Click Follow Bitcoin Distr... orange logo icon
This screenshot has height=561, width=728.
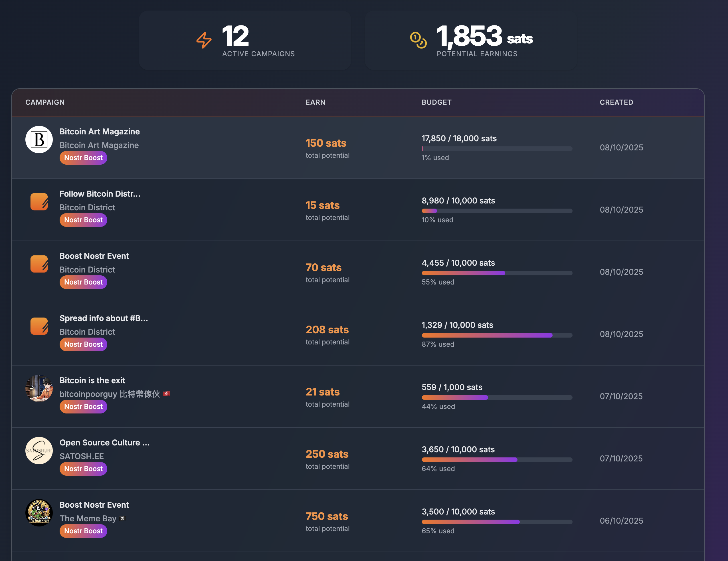pyautogui.click(x=39, y=202)
